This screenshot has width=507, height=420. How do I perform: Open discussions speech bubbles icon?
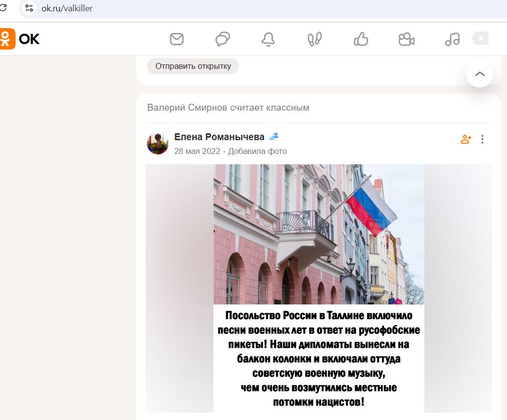coord(222,39)
